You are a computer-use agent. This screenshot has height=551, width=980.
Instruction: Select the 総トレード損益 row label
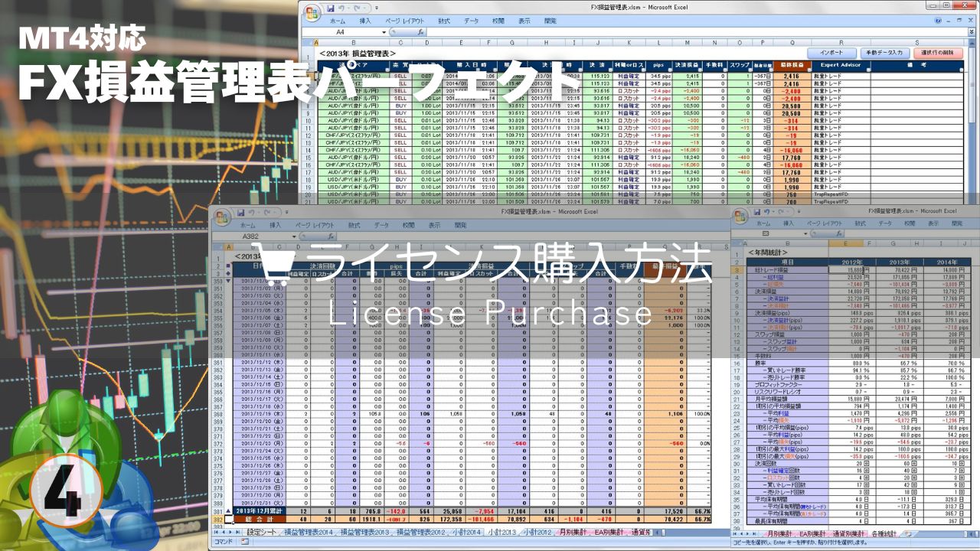tap(787, 269)
